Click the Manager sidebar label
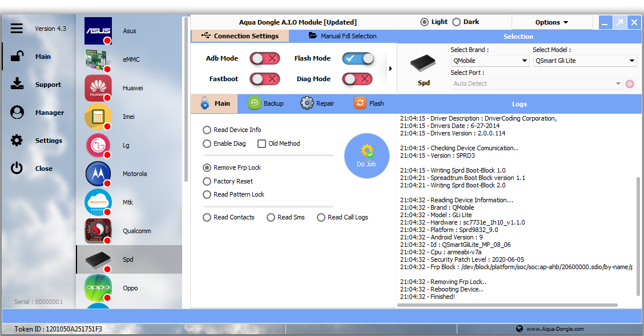 tap(50, 113)
